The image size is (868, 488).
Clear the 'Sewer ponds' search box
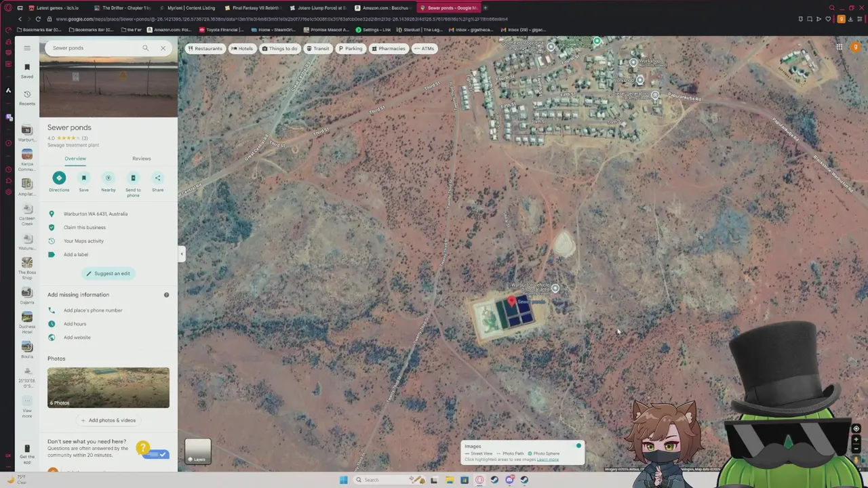(x=163, y=48)
